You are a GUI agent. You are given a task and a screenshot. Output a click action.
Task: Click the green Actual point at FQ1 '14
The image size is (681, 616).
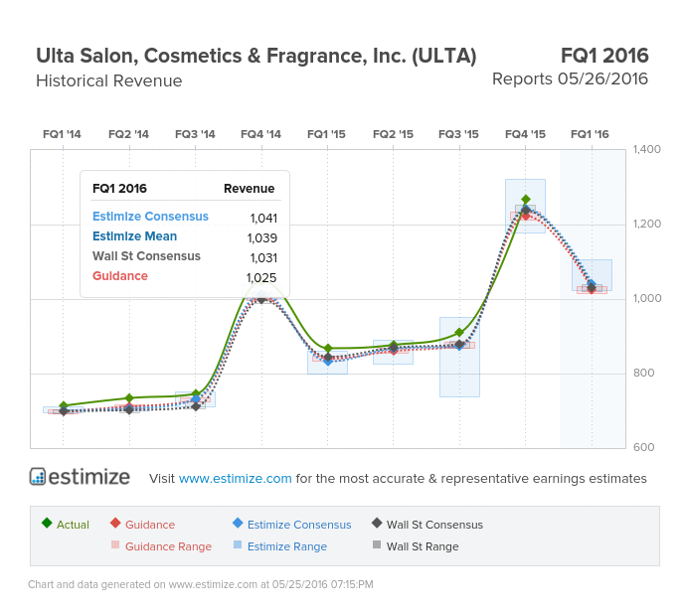64,405
